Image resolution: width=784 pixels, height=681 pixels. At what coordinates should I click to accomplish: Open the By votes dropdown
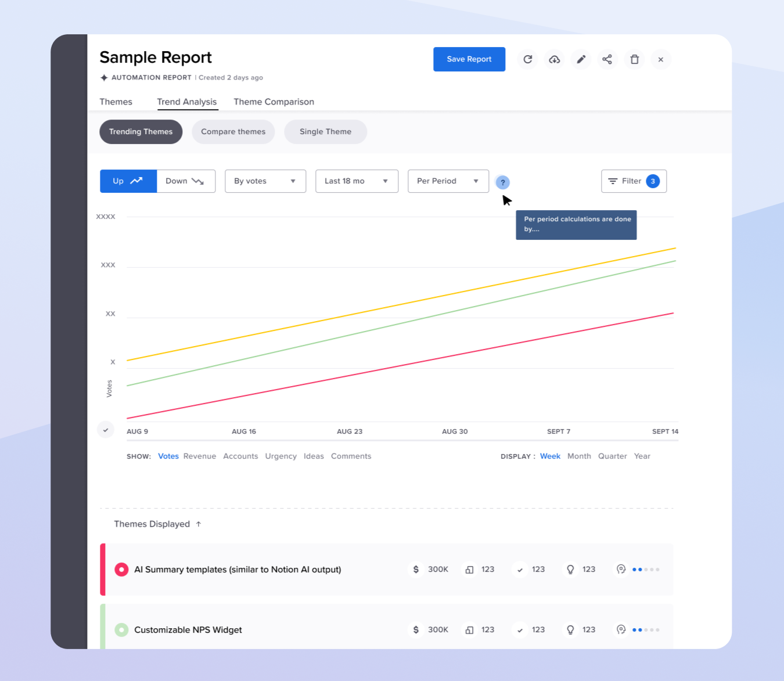[265, 181]
